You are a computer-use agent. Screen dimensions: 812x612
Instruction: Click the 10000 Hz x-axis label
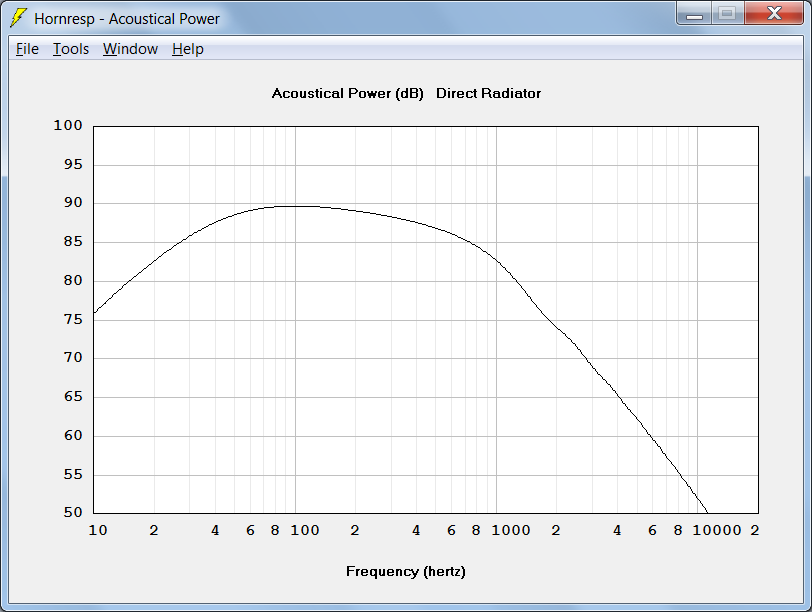717,530
